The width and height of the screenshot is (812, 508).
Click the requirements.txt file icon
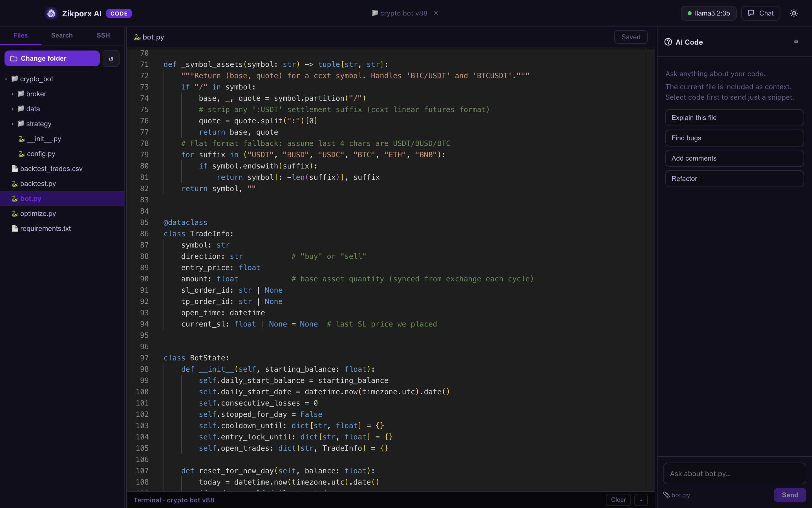point(15,228)
